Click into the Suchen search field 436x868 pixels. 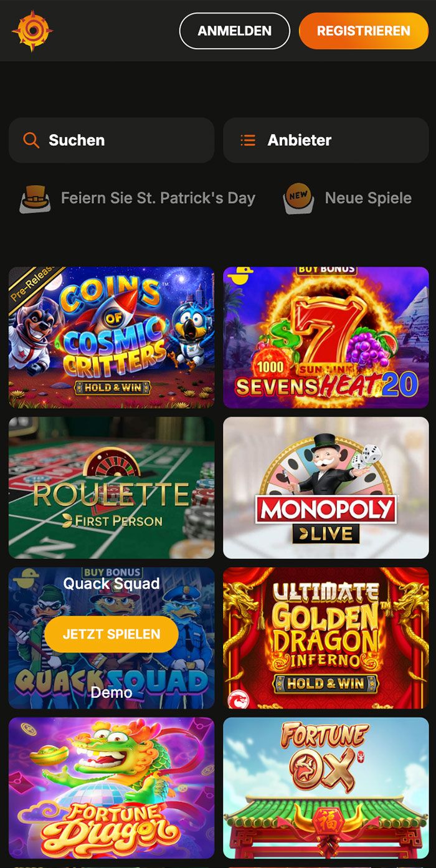click(111, 140)
